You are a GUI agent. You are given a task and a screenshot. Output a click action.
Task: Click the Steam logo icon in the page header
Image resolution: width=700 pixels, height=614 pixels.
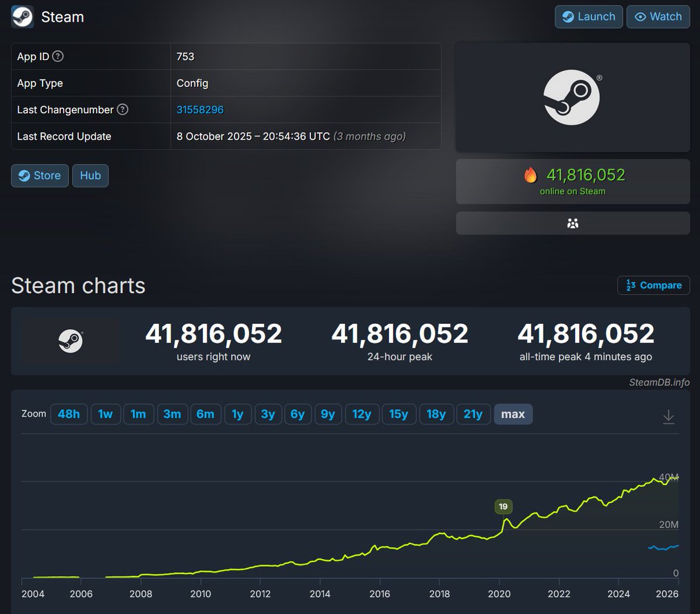pos(22,17)
